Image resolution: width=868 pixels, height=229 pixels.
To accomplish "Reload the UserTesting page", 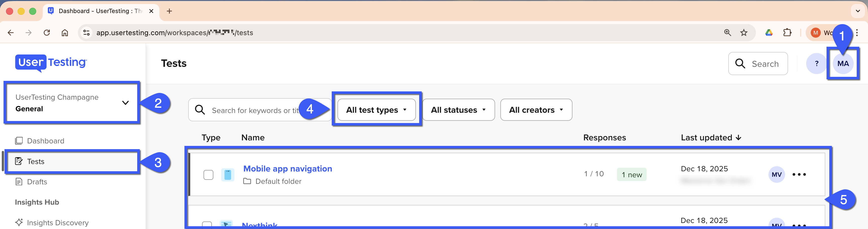I will (x=47, y=33).
